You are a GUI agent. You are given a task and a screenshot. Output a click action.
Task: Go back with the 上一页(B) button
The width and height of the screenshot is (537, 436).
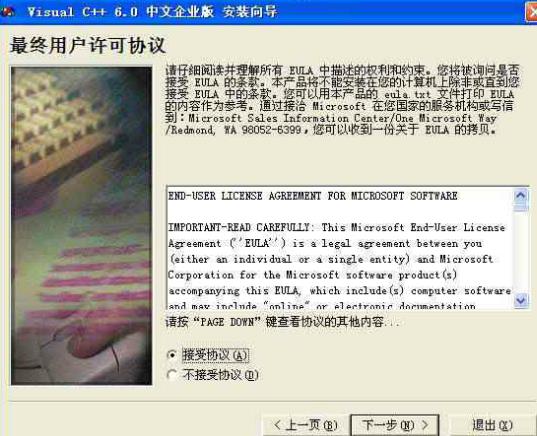305,425
